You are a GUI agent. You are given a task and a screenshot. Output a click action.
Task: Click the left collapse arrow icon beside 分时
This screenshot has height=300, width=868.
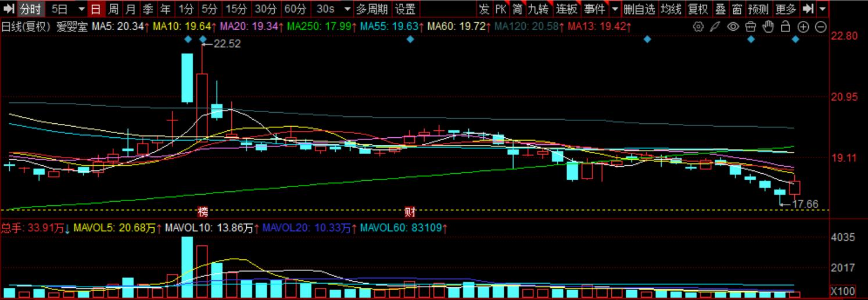coord(9,9)
